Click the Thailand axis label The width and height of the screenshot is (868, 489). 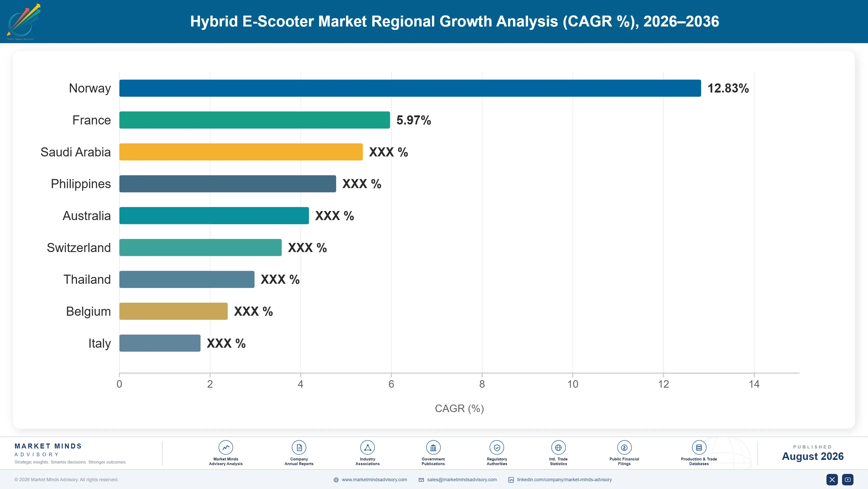(x=87, y=280)
